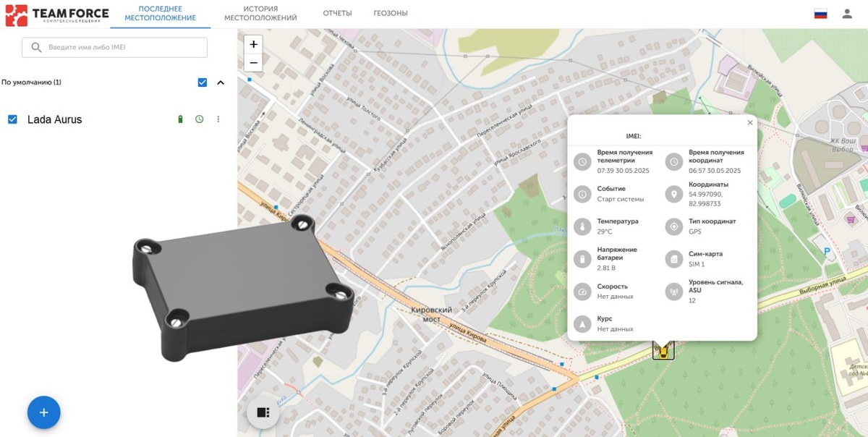
Task: Click the Курс navigation arrow icon
Action: 583,324
